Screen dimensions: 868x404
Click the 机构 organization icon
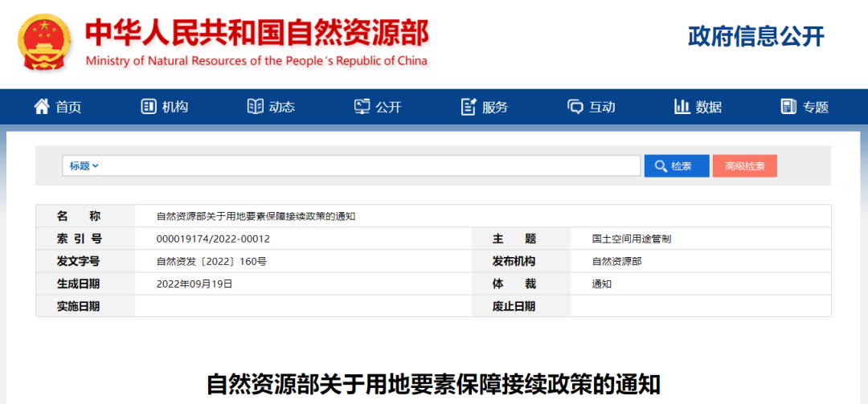tap(149, 107)
